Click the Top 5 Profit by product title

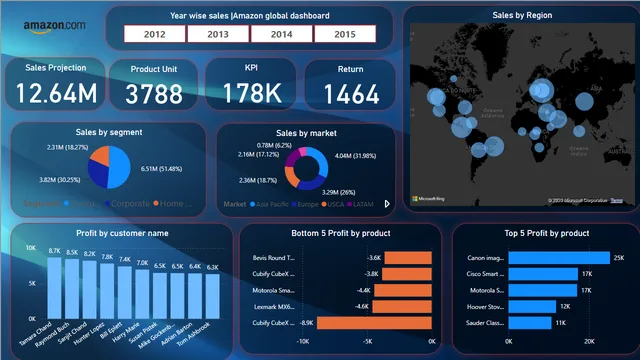click(547, 233)
